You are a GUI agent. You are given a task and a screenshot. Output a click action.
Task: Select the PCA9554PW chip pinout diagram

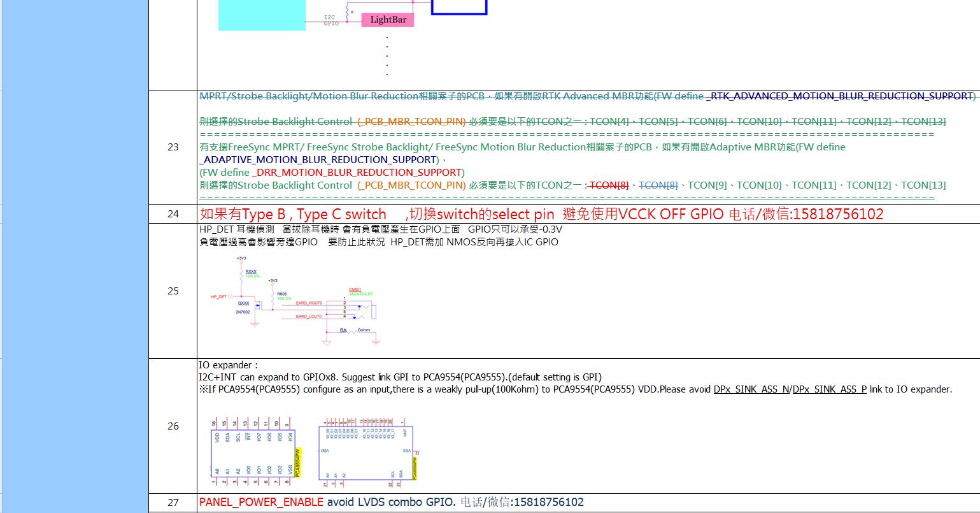coord(255,449)
